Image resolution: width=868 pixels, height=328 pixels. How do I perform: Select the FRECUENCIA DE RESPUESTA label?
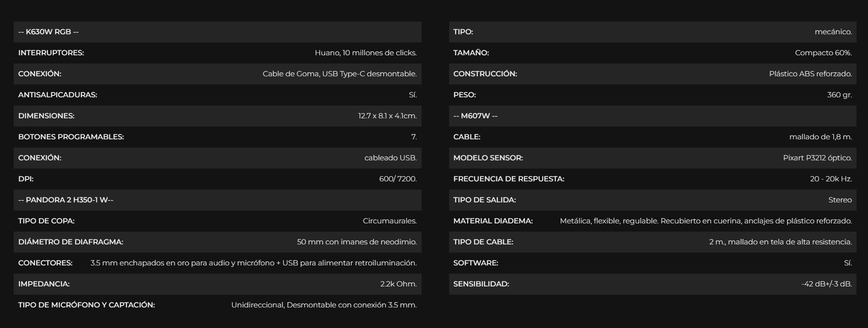coord(509,179)
